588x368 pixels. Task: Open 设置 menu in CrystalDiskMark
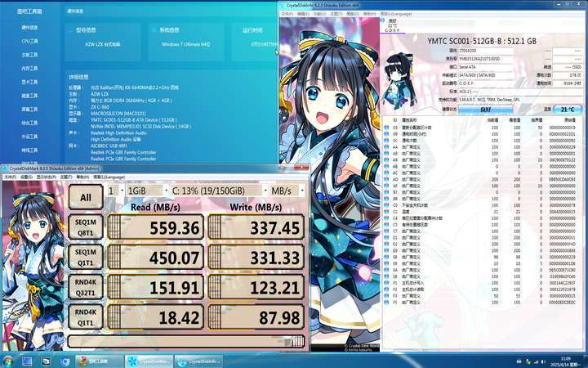(26, 177)
